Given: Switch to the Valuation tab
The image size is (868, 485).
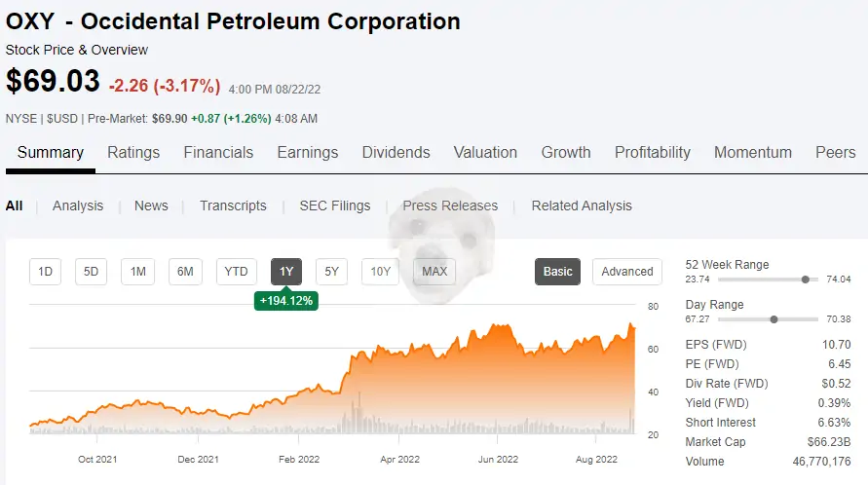Looking at the screenshot, I should 485,152.
